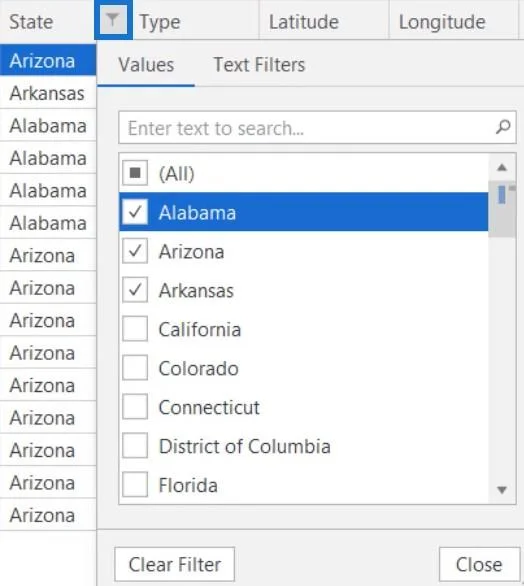Check the California checkbox

135,329
